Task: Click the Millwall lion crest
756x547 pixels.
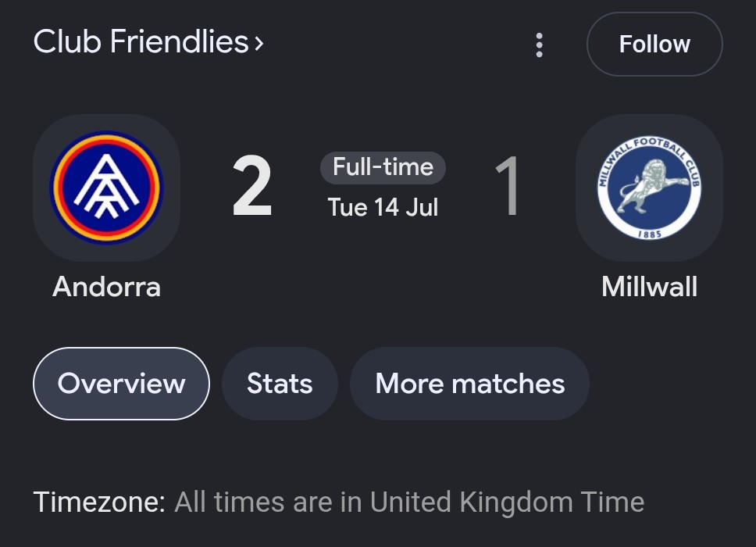Action: click(x=649, y=188)
